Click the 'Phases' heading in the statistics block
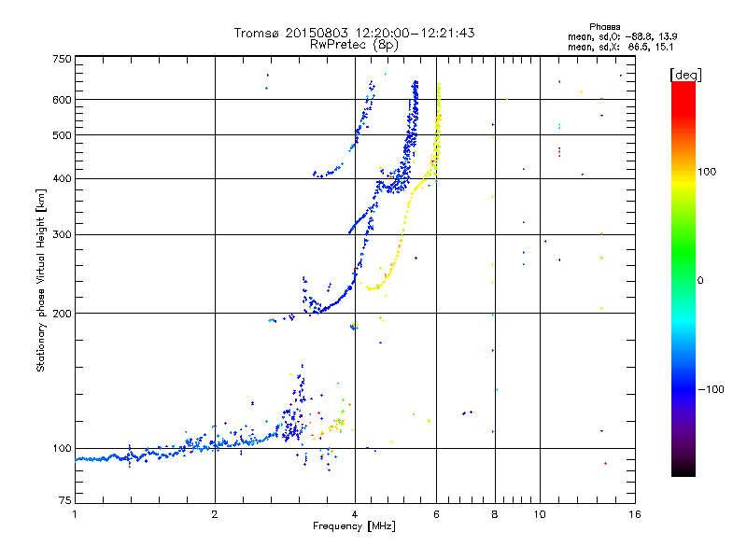The width and height of the screenshot is (747, 560). tap(604, 27)
